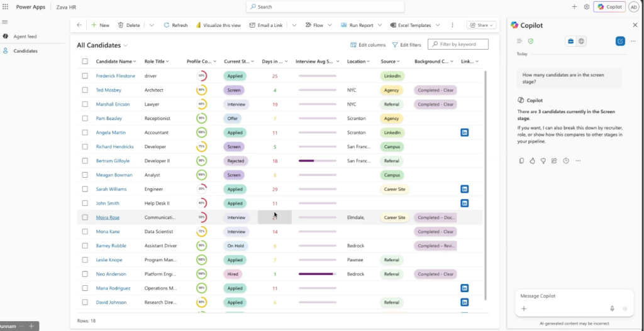Open Agent feed in the sidebar
This screenshot has width=644, height=331.
(25, 36)
